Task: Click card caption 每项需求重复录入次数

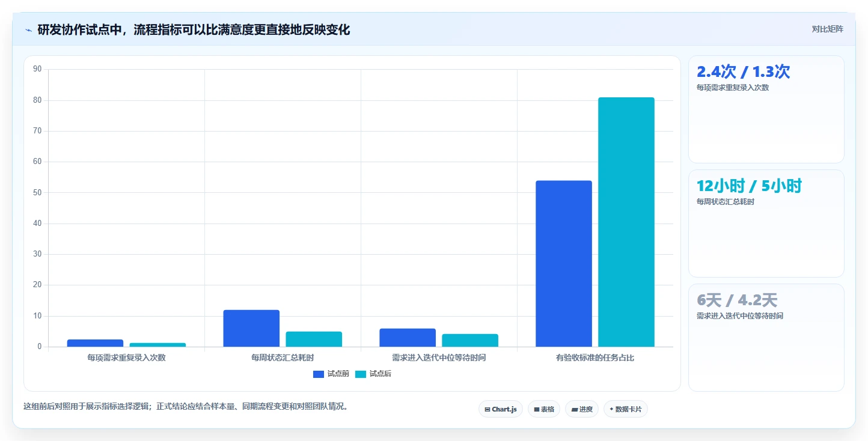Action: [733, 88]
